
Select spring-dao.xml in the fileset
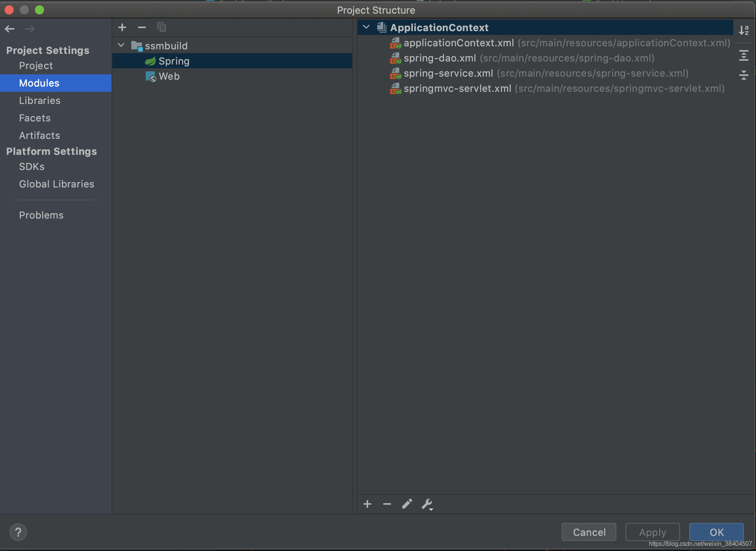[545, 58]
